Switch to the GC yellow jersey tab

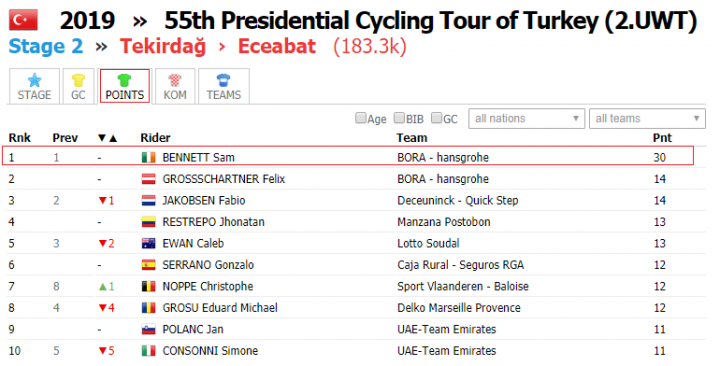[x=79, y=86]
